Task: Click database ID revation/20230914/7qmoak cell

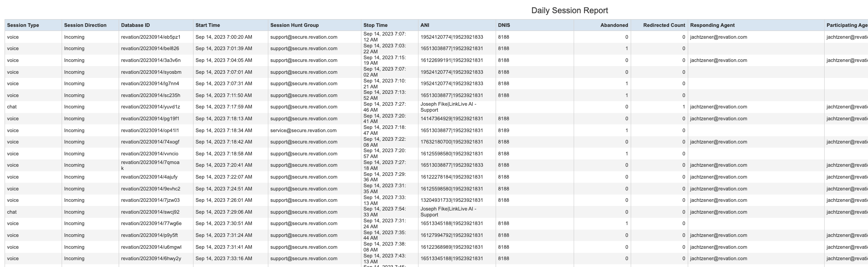Action: pos(150,165)
